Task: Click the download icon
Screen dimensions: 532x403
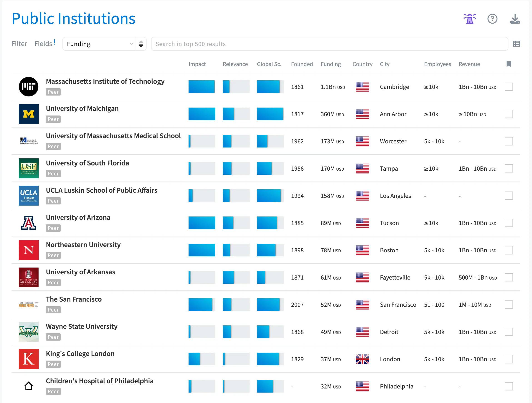Action: pos(515,19)
